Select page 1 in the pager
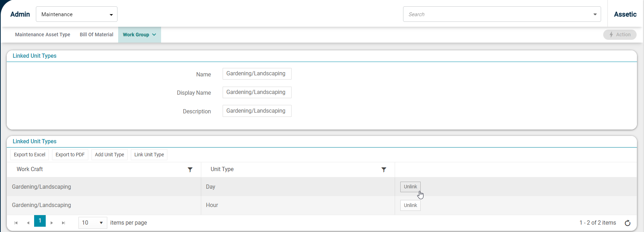The image size is (644, 232). [x=40, y=221]
